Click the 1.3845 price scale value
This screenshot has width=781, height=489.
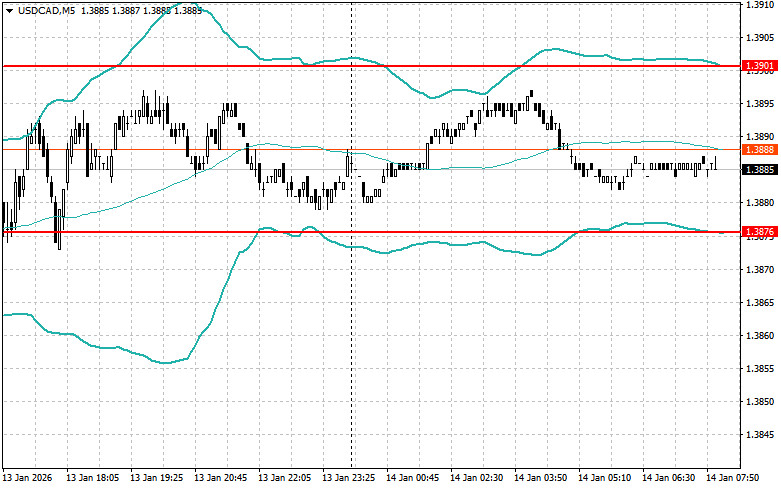(760, 435)
